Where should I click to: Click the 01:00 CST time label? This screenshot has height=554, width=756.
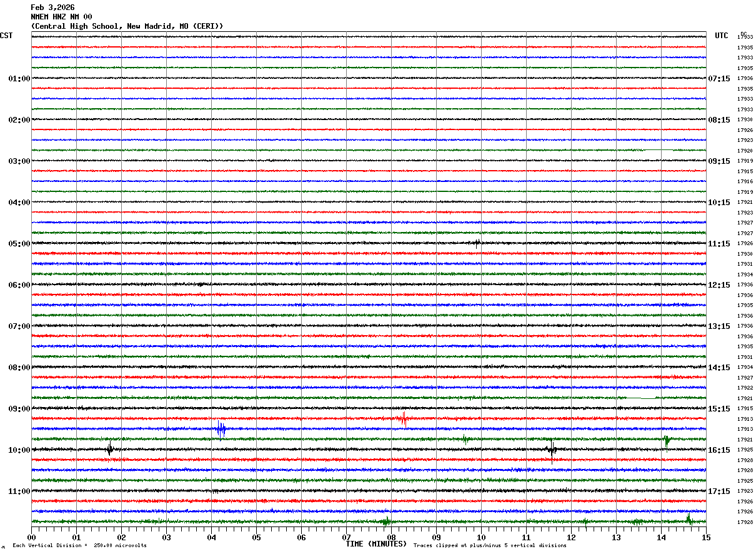coord(19,79)
